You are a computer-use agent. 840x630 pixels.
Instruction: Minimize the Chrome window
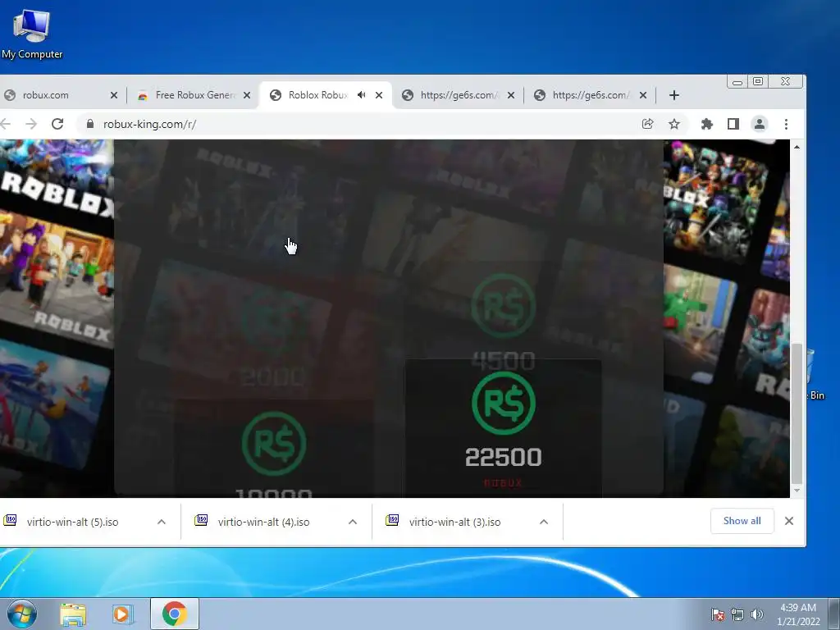click(x=737, y=82)
